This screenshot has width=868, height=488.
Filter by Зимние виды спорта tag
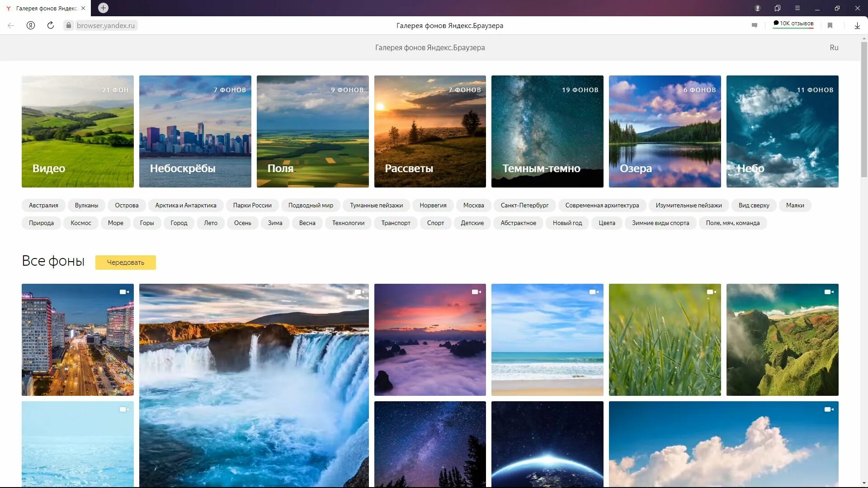coord(660,223)
